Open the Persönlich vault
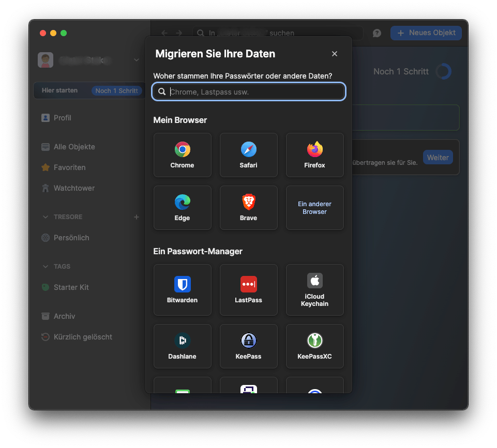 click(x=65, y=238)
